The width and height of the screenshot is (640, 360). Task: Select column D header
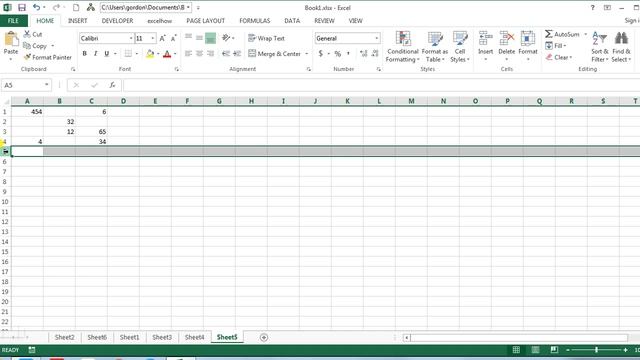(123, 101)
